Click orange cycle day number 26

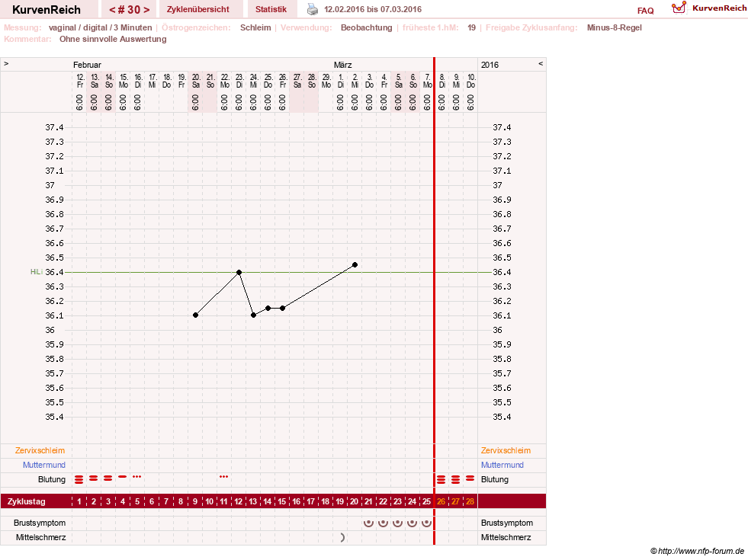pyautogui.click(x=441, y=501)
